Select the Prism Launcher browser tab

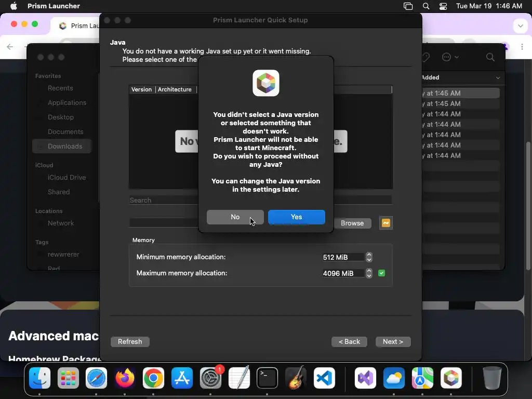click(x=75, y=26)
